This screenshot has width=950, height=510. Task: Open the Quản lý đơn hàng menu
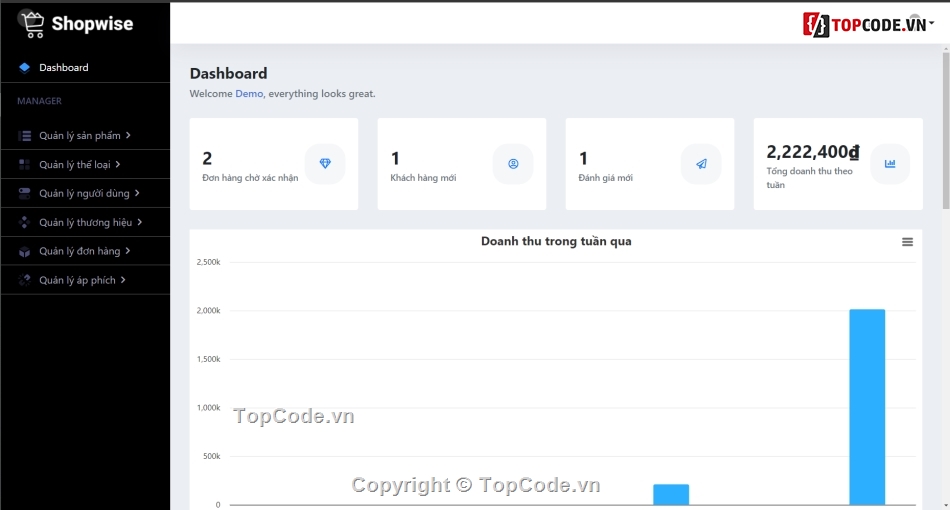[79, 251]
